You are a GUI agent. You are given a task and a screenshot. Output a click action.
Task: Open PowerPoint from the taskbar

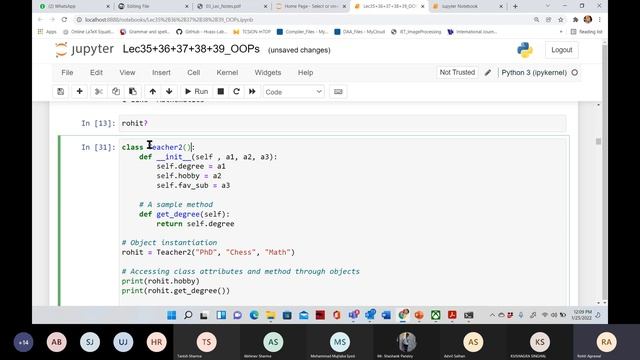(419, 315)
